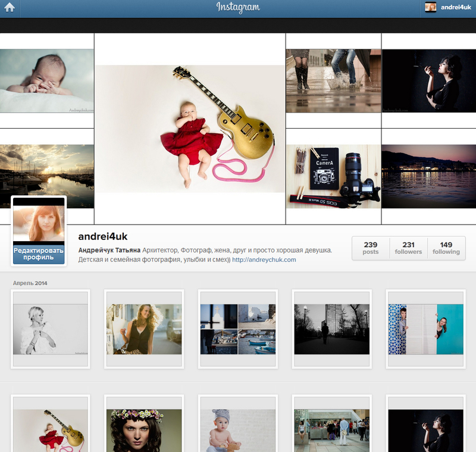Click the small avatar in the top bar

pyautogui.click(x=430, y=7)
